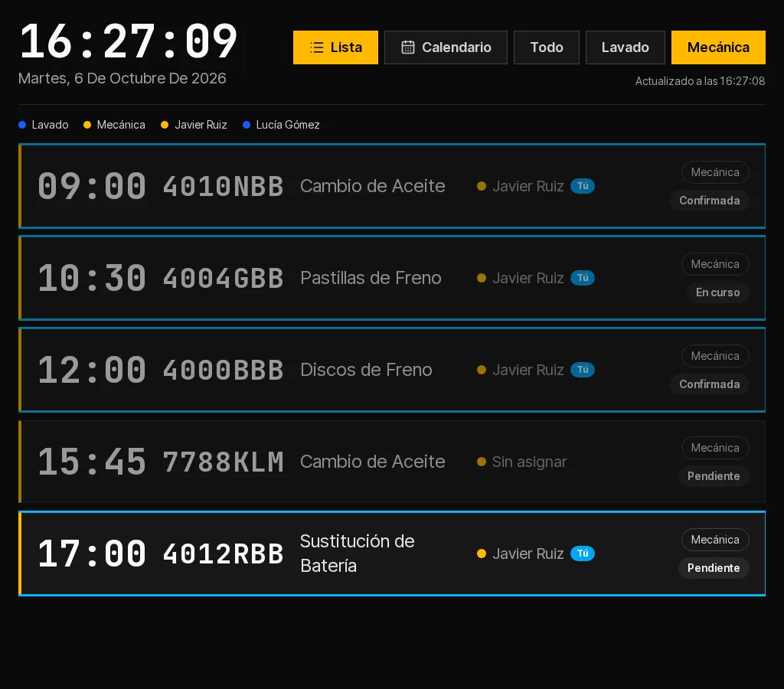The height and width of the screenshot is (689, 784).
Task: Click Javier Ruiz on the 17:00 row
Action: [x=528, y=553]
